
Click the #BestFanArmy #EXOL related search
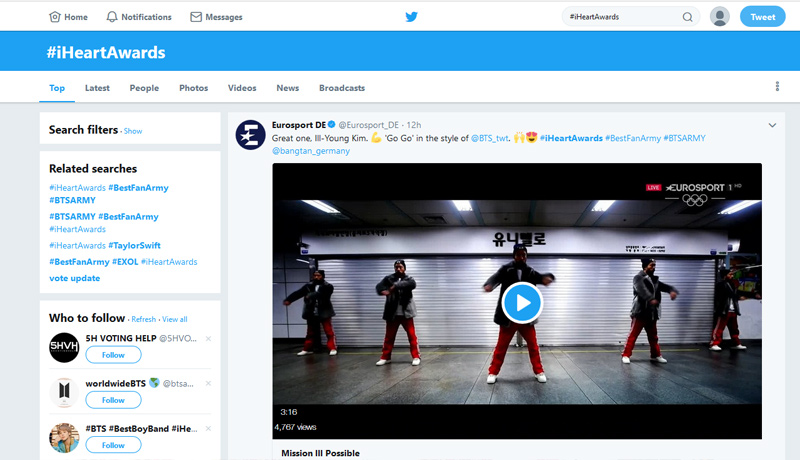pyautogui.click(x=123, y=262)
